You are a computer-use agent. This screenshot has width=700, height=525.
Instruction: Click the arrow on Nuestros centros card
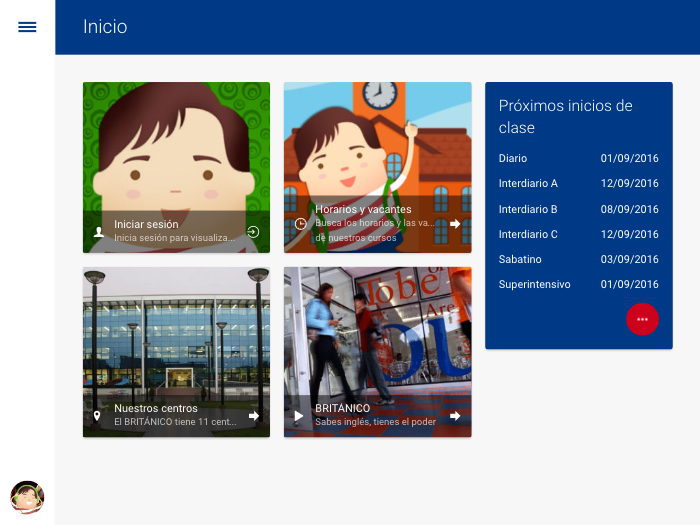(254, 416)
